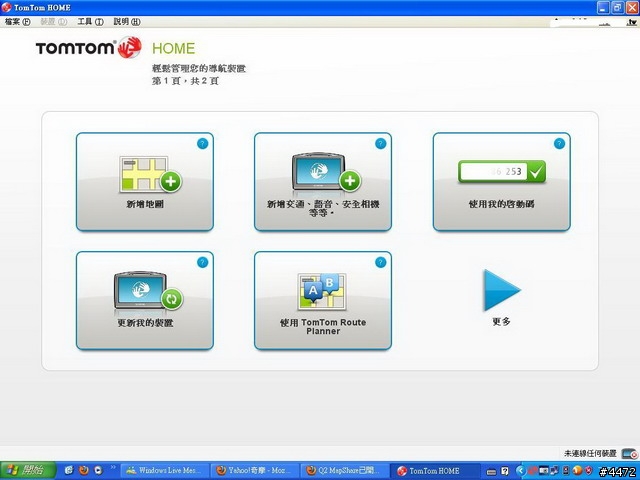This screenshot has height=480, width=640.
Task: Open the 更新我的裝置 update device tile
Action: click(x=144, y=300)
